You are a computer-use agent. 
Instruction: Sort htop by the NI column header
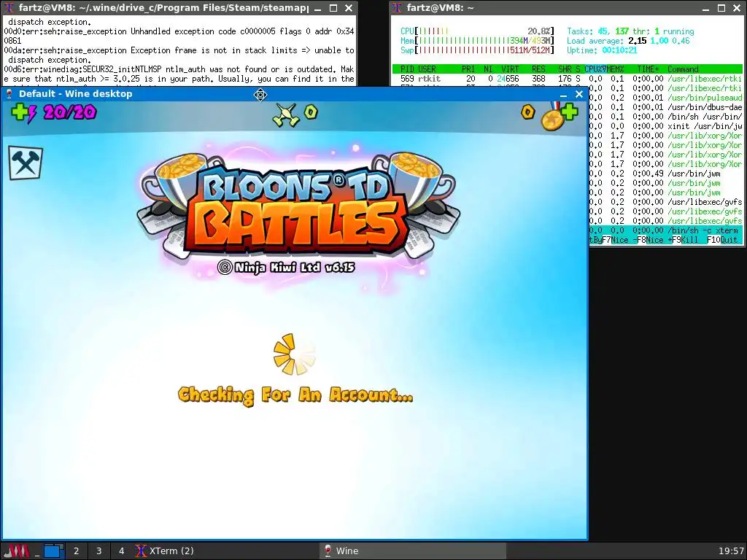pyautogui.click(x=488, y=69)
